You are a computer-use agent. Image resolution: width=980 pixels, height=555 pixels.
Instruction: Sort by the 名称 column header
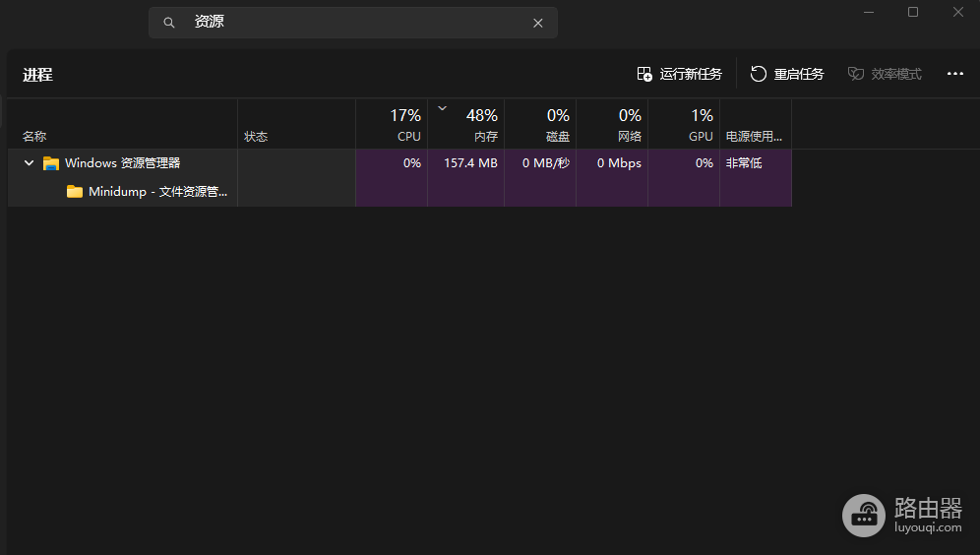coord(122,124)
